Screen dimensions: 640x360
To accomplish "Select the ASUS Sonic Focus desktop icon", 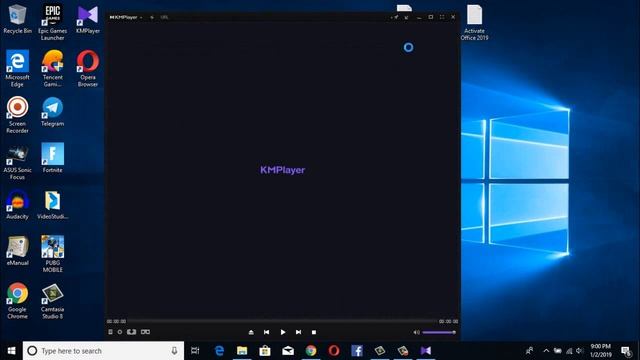I will coord(17,161).
